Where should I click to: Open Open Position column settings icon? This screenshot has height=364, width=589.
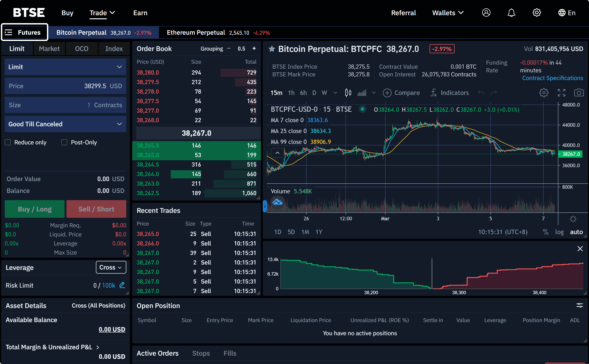click(x=579, y=306)
